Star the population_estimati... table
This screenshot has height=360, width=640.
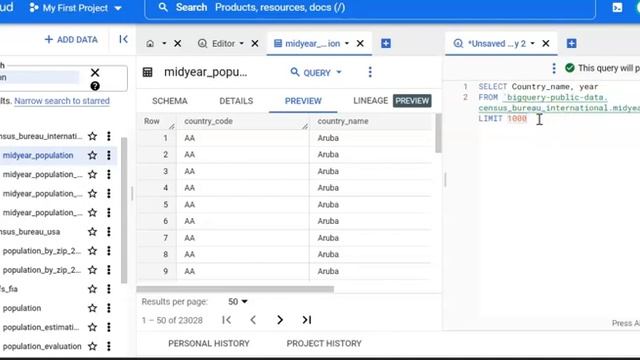coord(93,327)
